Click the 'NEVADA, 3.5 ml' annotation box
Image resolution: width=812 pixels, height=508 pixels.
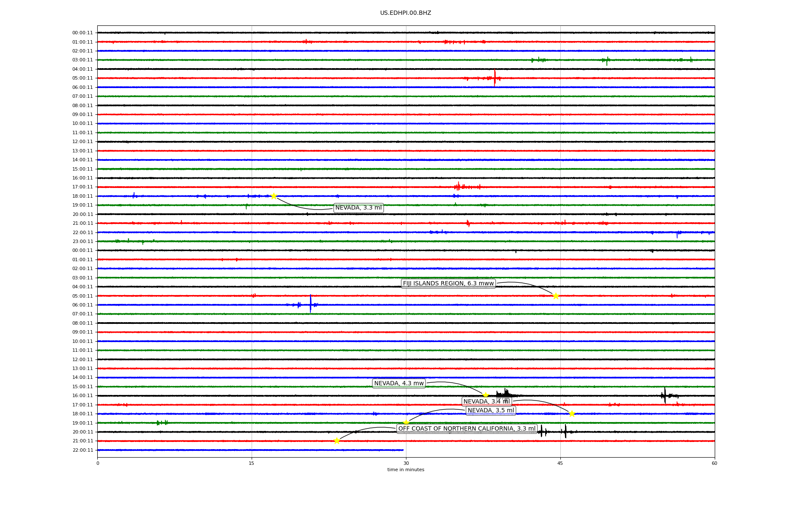[x=491, y=410]
